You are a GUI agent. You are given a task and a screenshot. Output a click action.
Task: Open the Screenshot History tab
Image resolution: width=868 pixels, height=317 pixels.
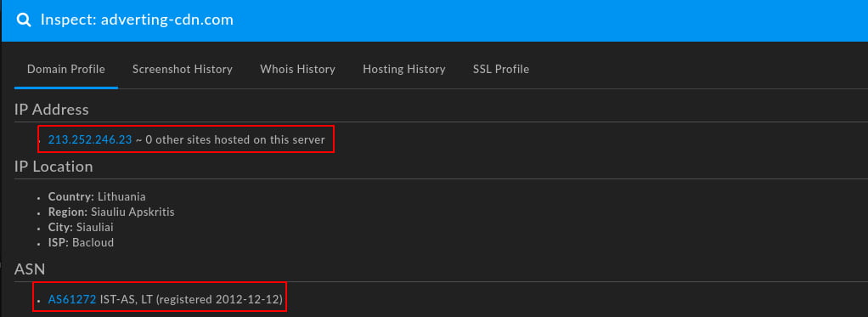(x=182, y=70)
